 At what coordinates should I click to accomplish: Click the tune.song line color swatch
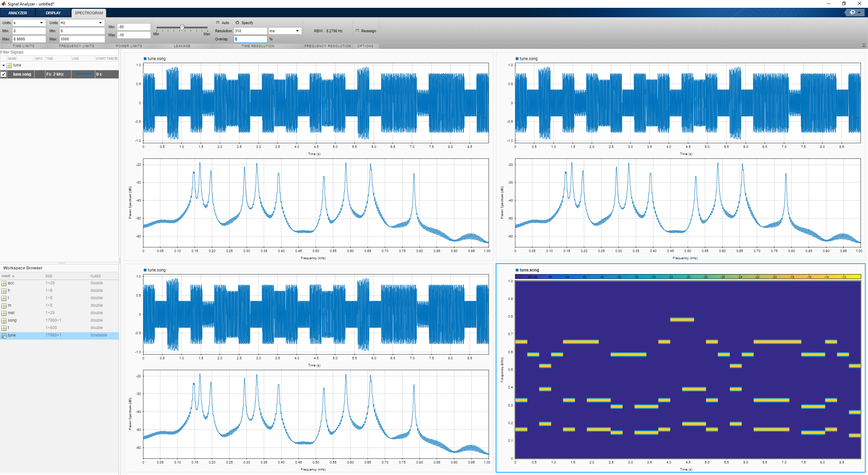pos(83,74)
